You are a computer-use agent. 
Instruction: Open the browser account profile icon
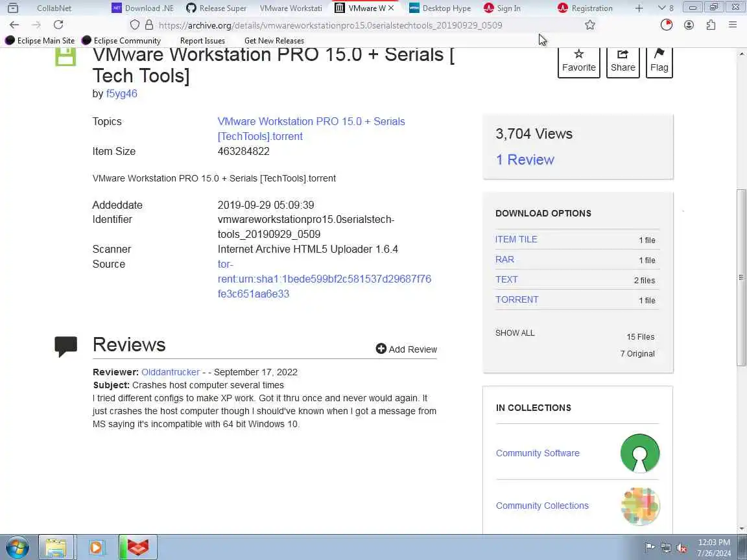coord(689,25)
